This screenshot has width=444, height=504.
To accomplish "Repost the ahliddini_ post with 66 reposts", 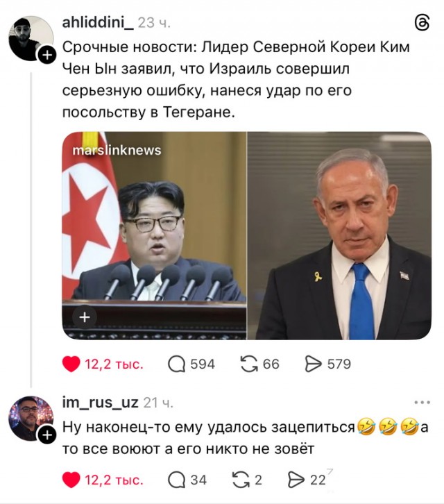I will (x=249, y=364).
